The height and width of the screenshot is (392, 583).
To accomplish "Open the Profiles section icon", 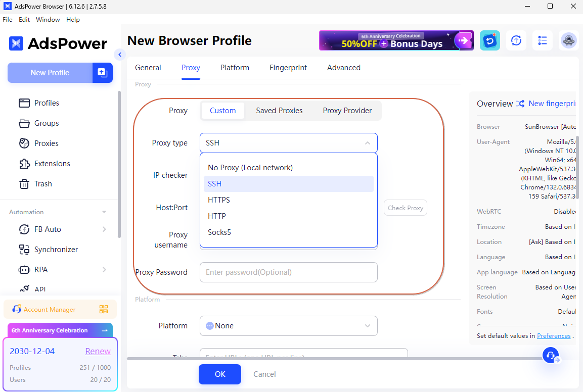I will point(24,103).
